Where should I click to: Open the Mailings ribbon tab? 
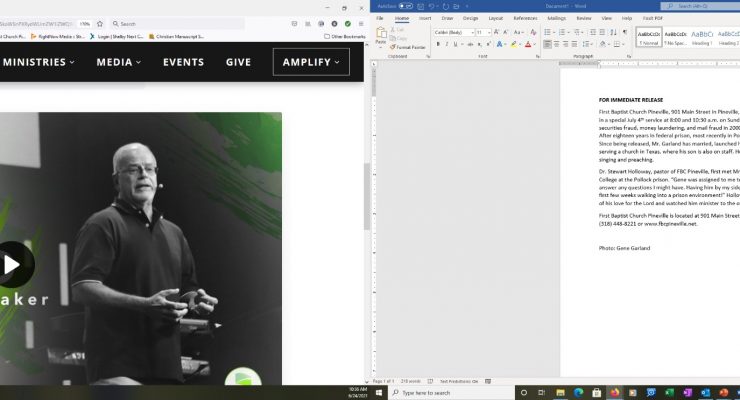tap(556, 18)
